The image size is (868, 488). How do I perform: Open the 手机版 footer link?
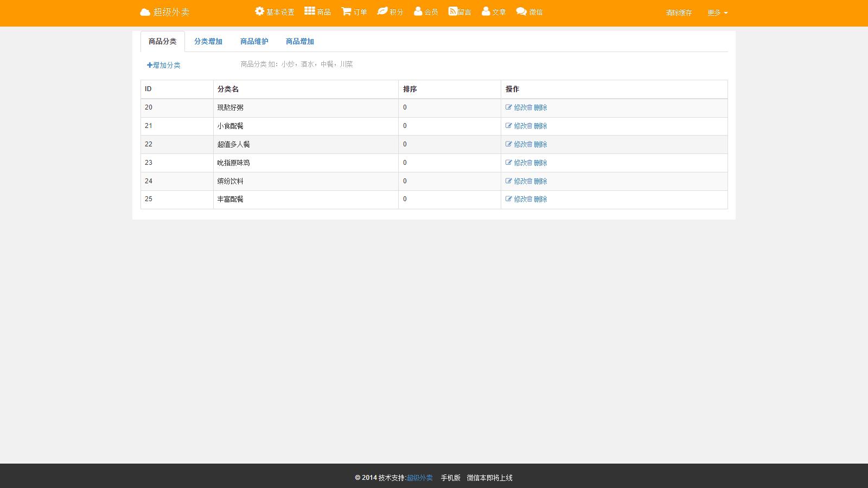pos(450,478)
